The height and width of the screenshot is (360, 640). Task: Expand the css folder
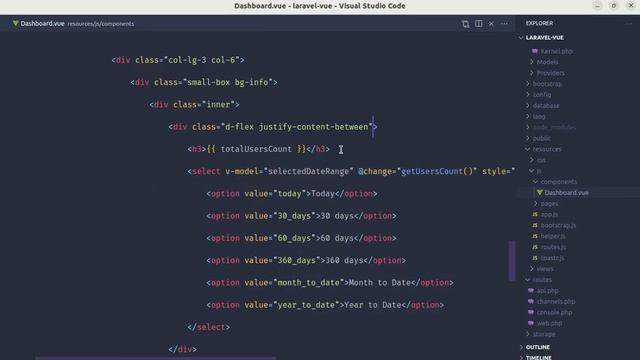pos(532,160)
